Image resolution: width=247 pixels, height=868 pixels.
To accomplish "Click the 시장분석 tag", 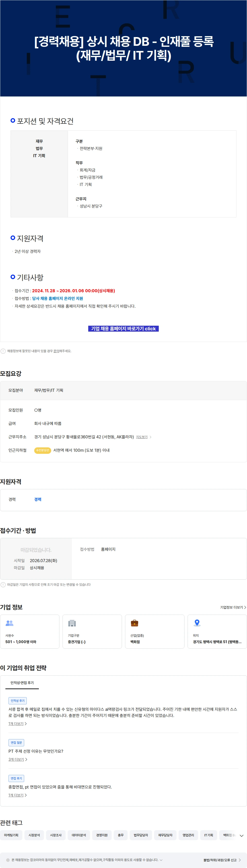I will pos(34,835).
